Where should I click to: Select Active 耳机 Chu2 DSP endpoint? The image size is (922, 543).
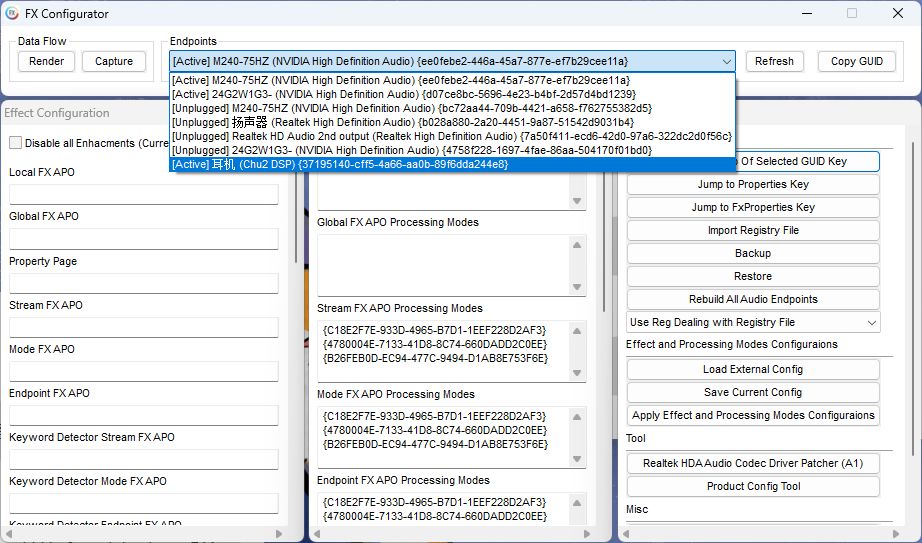tap(452, 164)
